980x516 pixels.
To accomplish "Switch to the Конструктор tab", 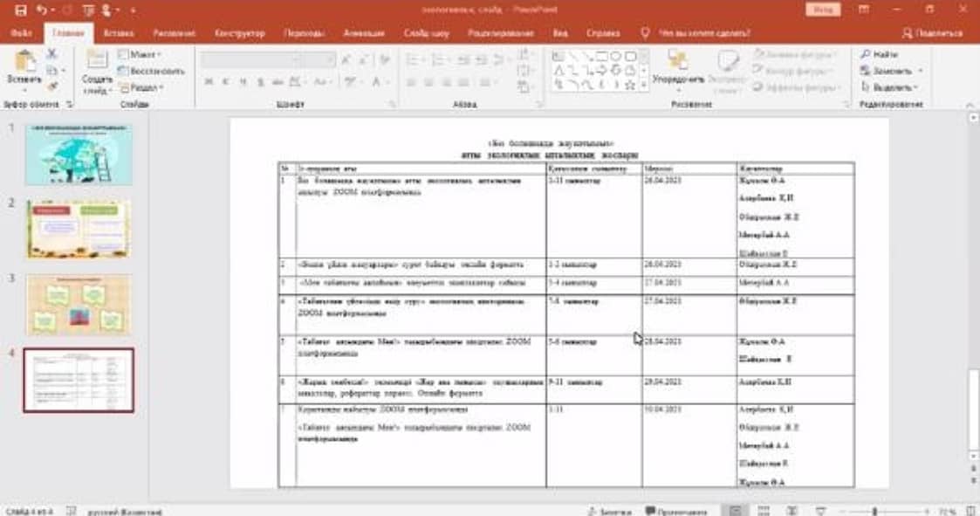I will coord(239,33).
